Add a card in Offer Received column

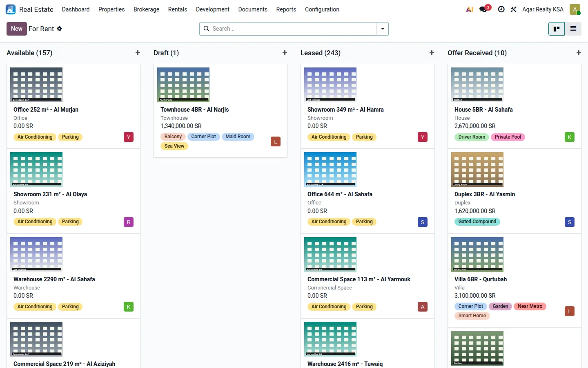tap(579, 53)
